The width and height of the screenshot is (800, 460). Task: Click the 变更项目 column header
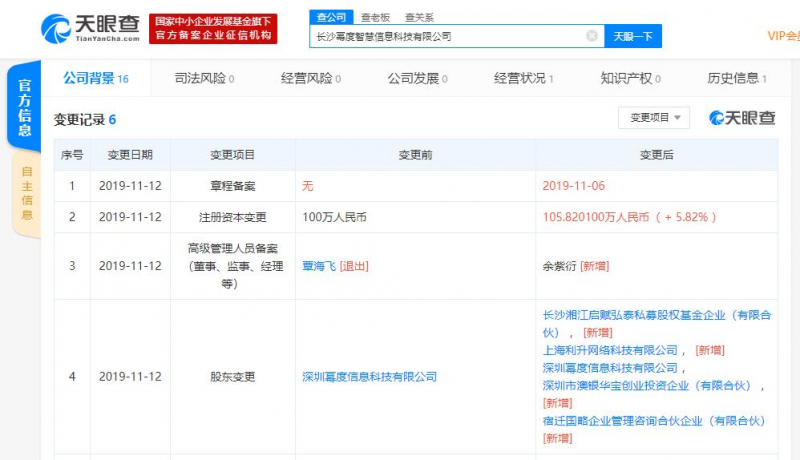tap(233, 155)
